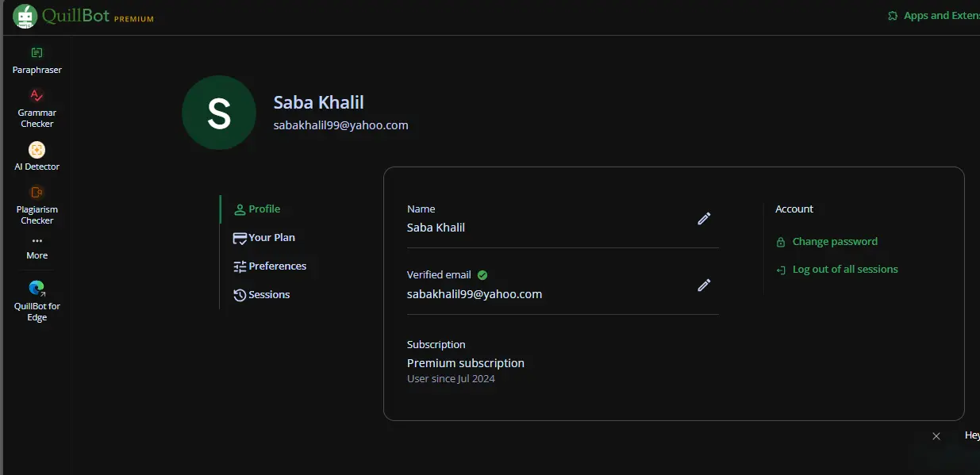Go to the Sessions tab

coord(262,295)
